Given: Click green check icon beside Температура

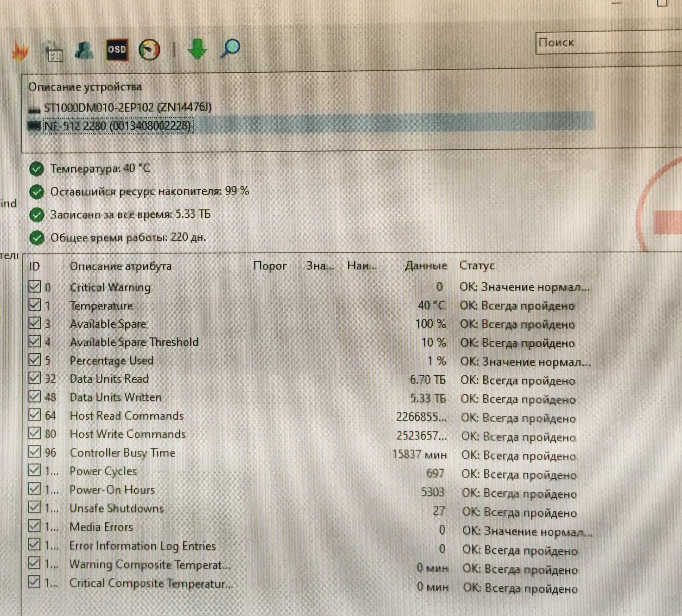Looking at the screenshot, I should coord(37,169).
